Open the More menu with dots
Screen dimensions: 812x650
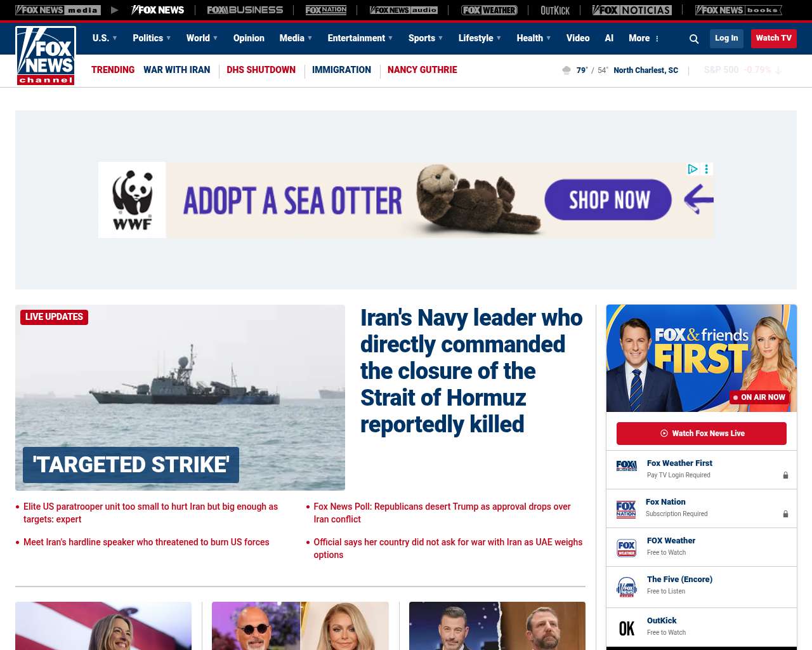[x=645, y=38]
